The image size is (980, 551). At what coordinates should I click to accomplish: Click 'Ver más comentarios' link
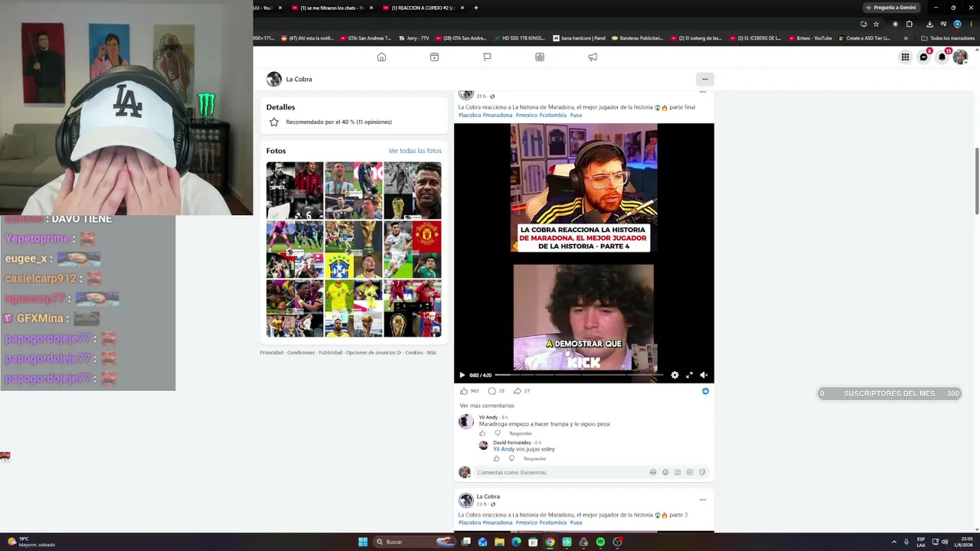(x=487, y=406)
